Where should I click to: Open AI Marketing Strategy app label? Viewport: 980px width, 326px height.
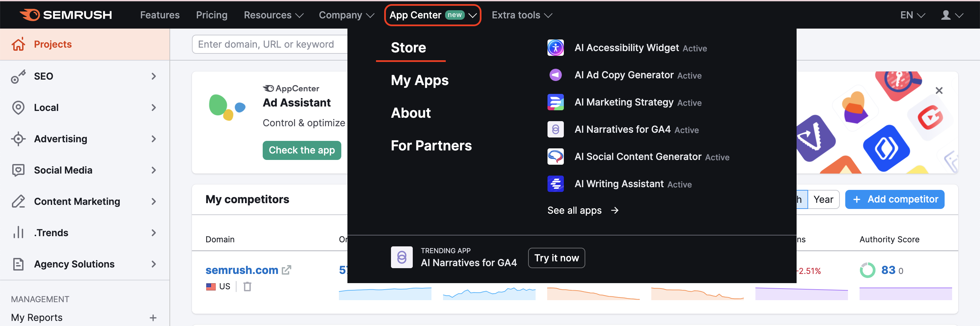[x=624, y=102]
